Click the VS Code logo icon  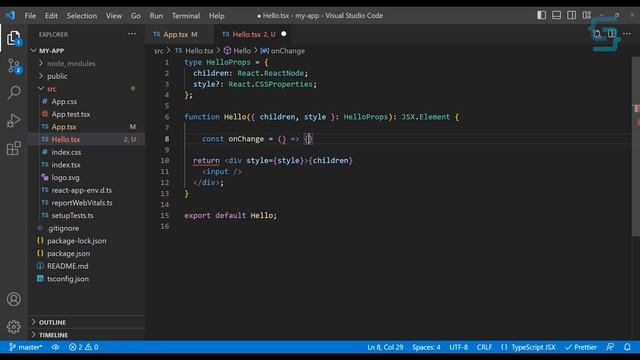10,16
